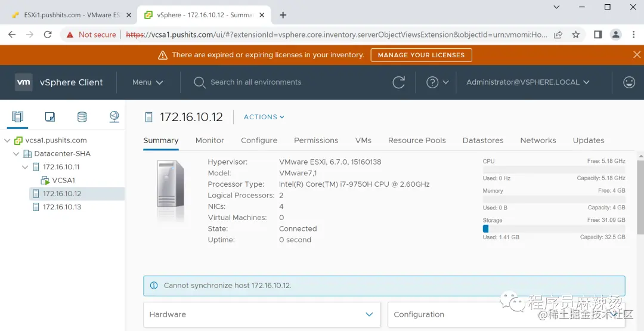This screenshot has width=644, height=331.
Task: Click the VMware ESXi, 6.7.0, 15160138 hypervisor value
Action: click(x=330, y=162)
